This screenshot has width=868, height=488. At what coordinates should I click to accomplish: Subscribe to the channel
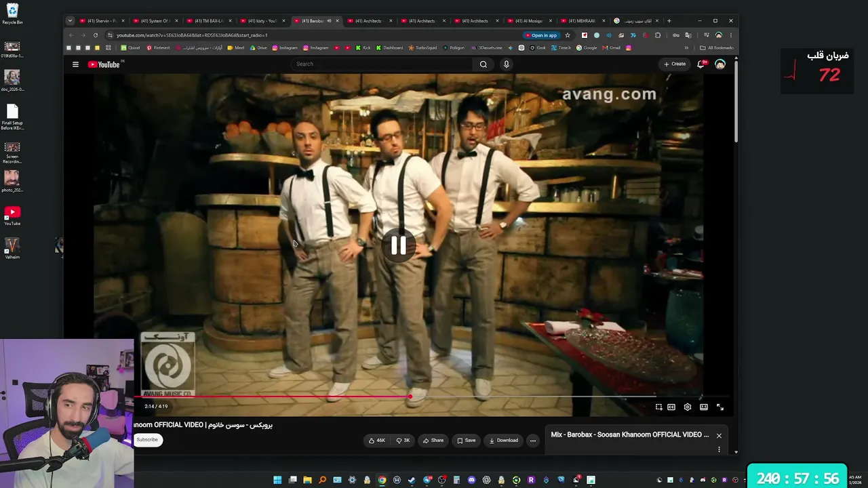coord(147,440)
